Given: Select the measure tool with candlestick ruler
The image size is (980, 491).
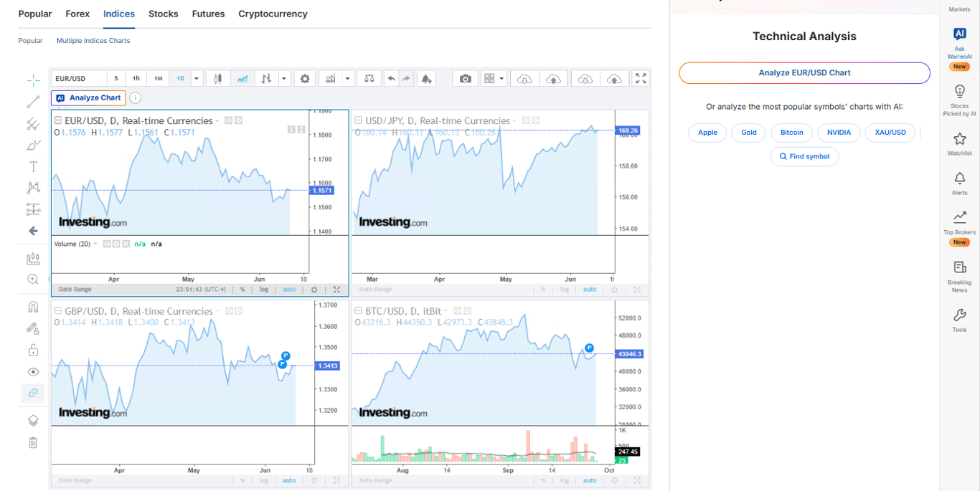Looking at the screenshot, I should tap(33, 259).
